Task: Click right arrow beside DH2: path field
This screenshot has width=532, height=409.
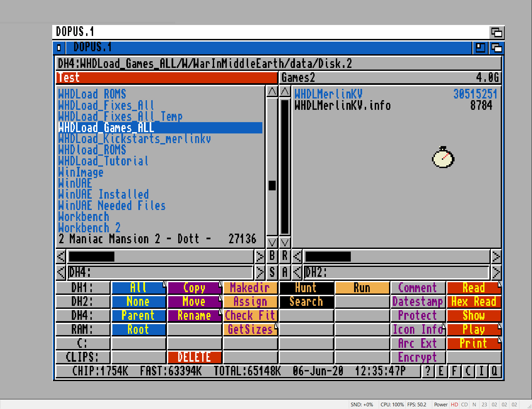Action: [496, 272]
